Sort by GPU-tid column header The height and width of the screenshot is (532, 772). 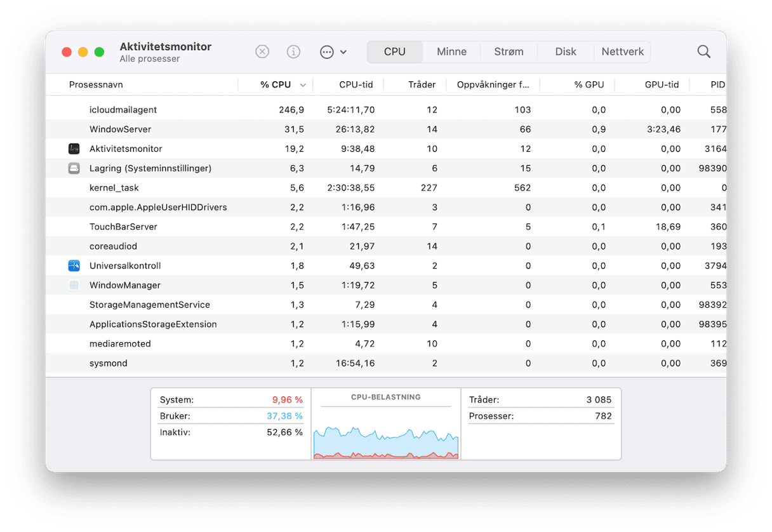pos(662,84)
